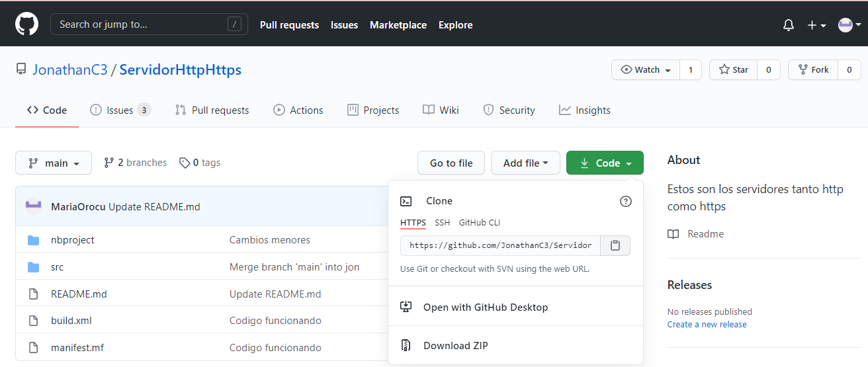The height and width of the screenshot is (367, 868).
Task: Open Marketplace in top navigation
Action: point(398,25)
